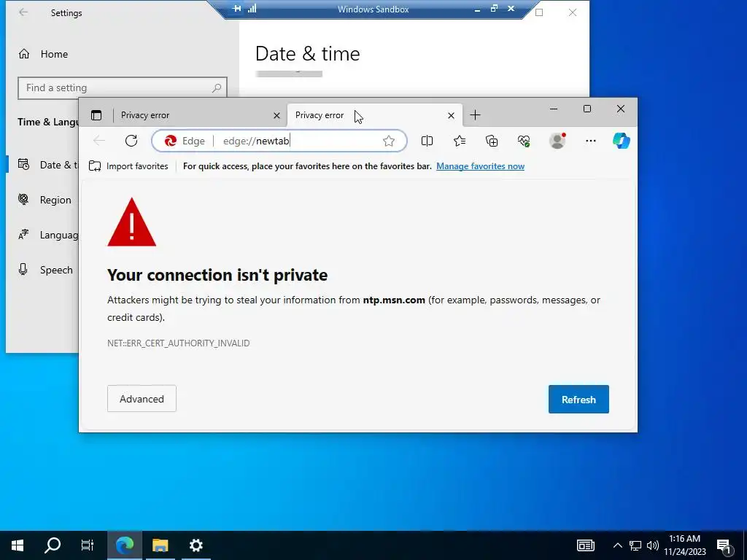
Task: Open the Windows Start menu
Action: point(18,545)
